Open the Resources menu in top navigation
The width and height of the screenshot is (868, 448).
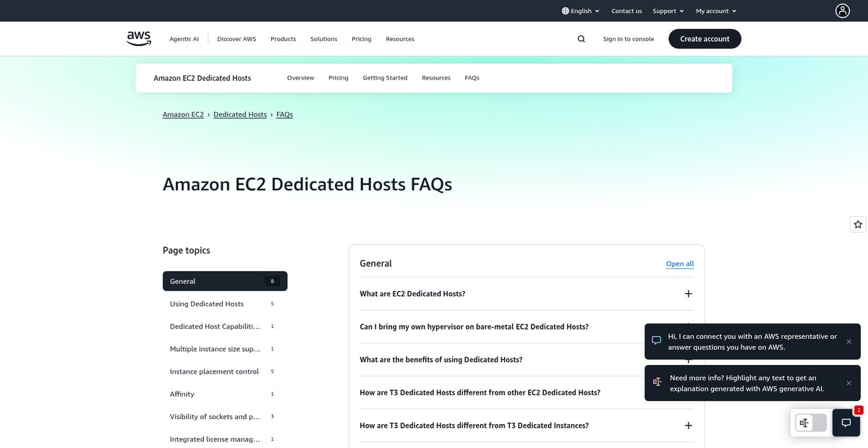coord(400,39)
